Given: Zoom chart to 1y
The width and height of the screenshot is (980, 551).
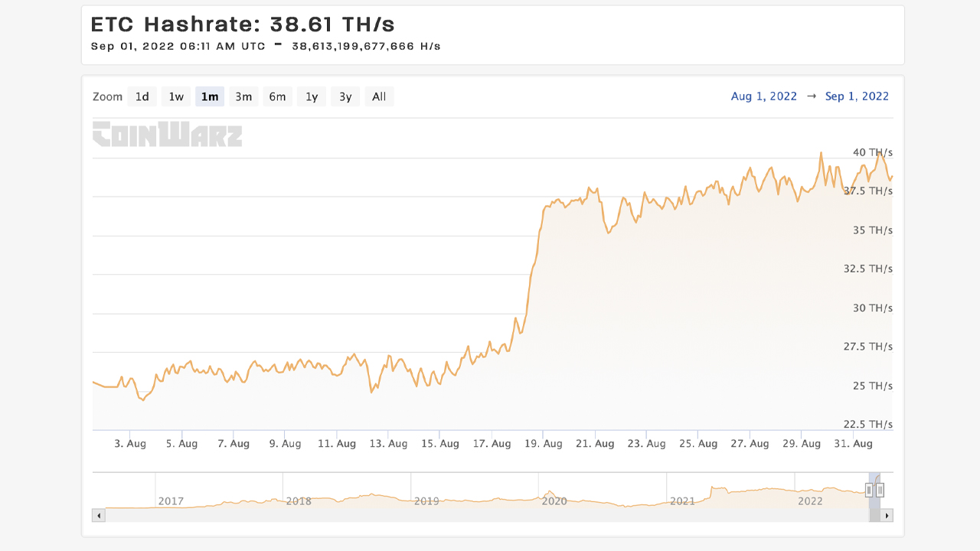Looking at the screenshot, I should pos(312,96).
